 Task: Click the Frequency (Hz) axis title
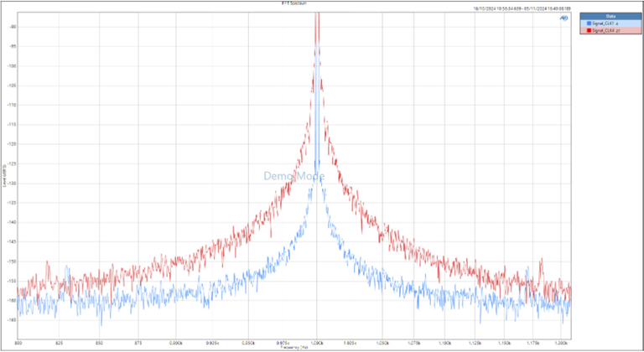294,347
